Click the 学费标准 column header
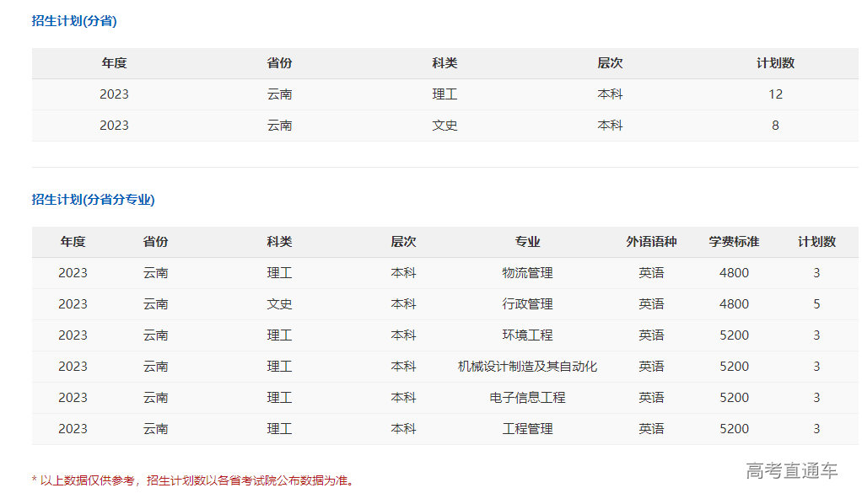Screen dimensions: 862x504 coord(734,242)
